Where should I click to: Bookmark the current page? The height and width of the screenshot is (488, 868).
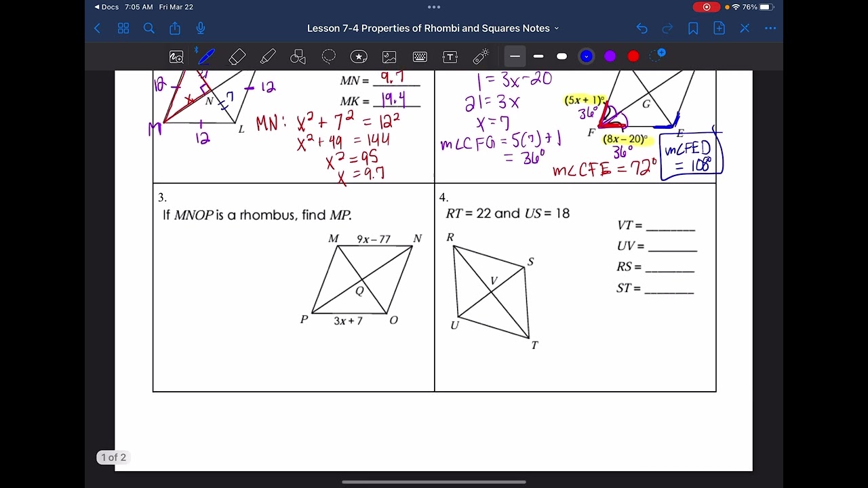tap(693, 28)
